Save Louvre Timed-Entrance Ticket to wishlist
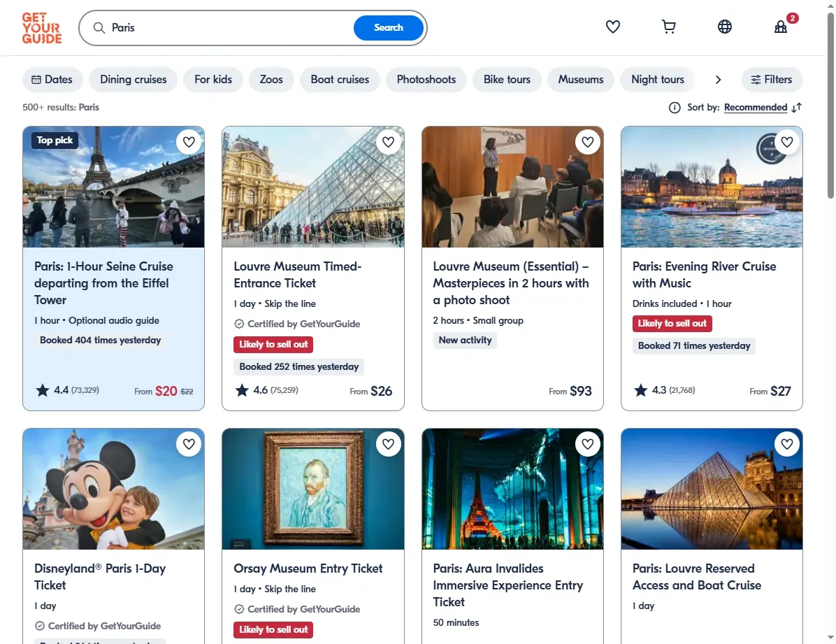 click(x=388, y=142)
